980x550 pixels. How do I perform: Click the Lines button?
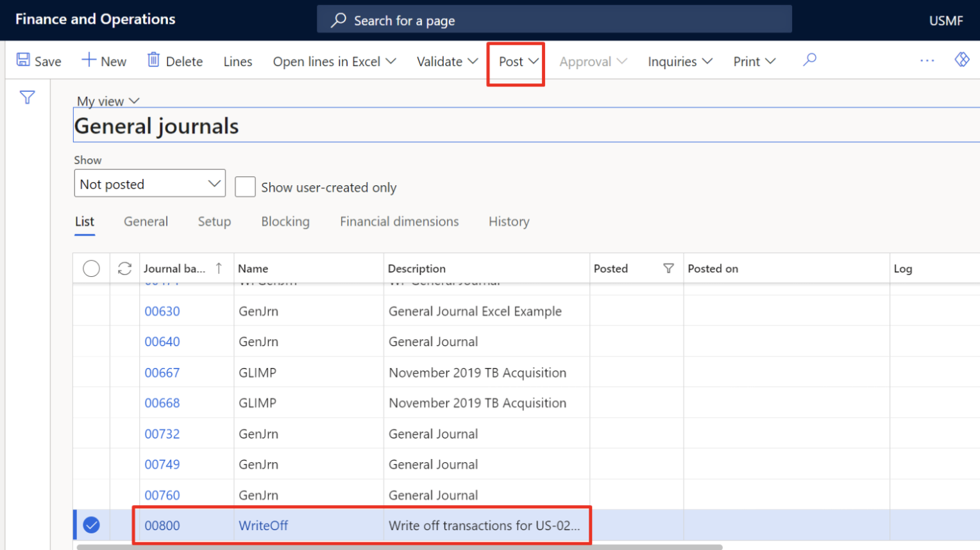tap(237, 62)
